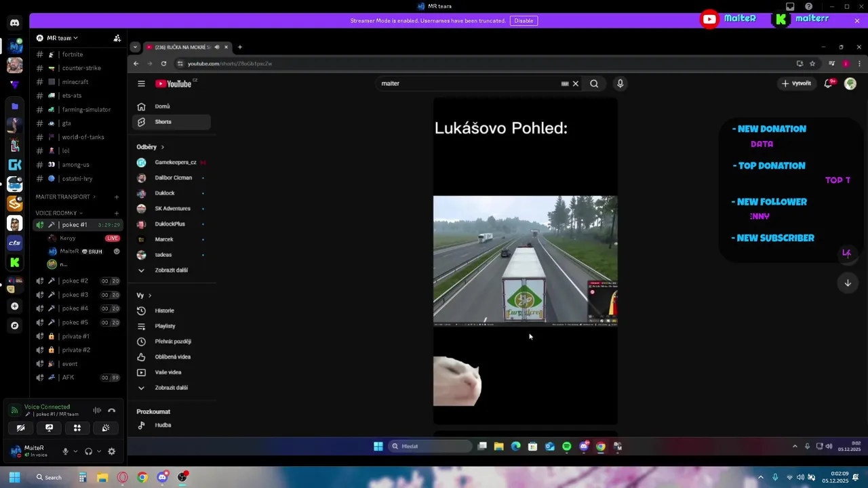The width and height of the screenshot is (868, 488).
Task: Click the YouTube search field with maiter
Action: [x=468, y=83]
